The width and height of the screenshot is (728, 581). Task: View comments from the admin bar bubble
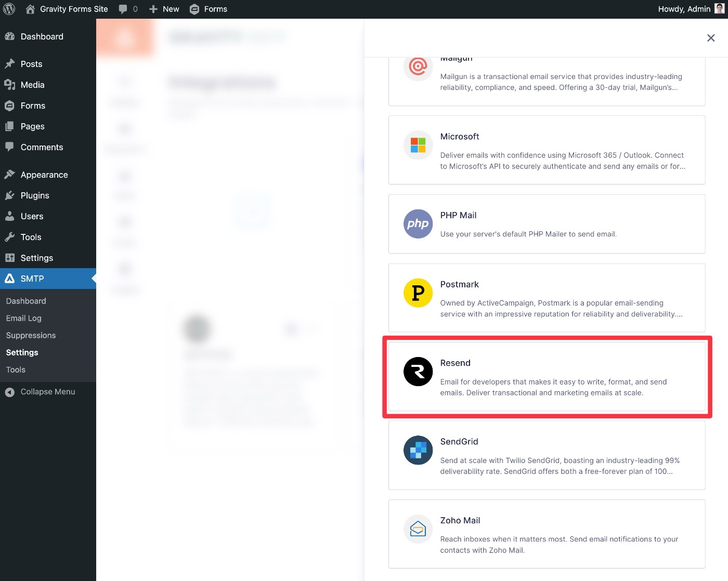(128, 9)
